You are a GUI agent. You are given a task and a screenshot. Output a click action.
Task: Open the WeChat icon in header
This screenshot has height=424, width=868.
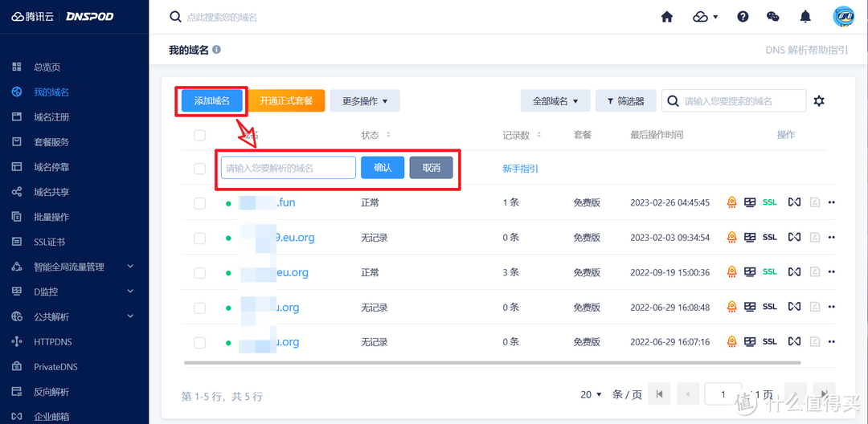pos(773,17)
